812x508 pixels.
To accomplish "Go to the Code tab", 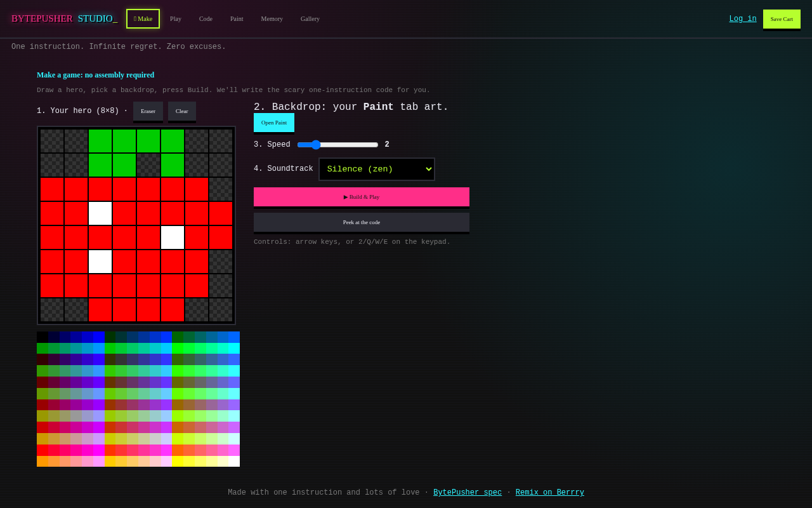I will coord(206,19).
